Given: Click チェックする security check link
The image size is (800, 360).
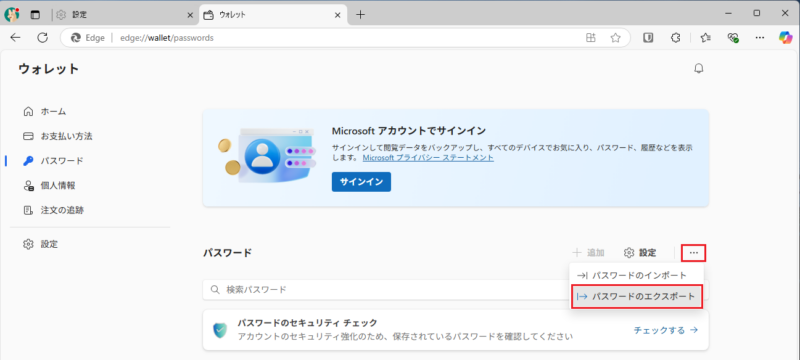Looking at the screenshot, I should point(666,330).
